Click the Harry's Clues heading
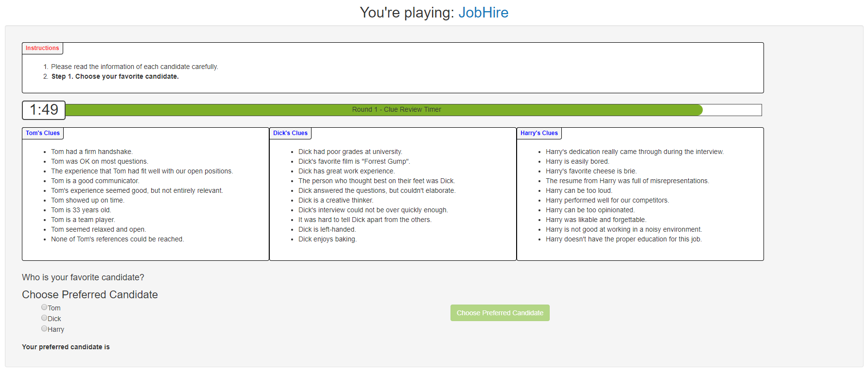Image resolution: width=868 pixels, height=375 pixels. point(539,133)
